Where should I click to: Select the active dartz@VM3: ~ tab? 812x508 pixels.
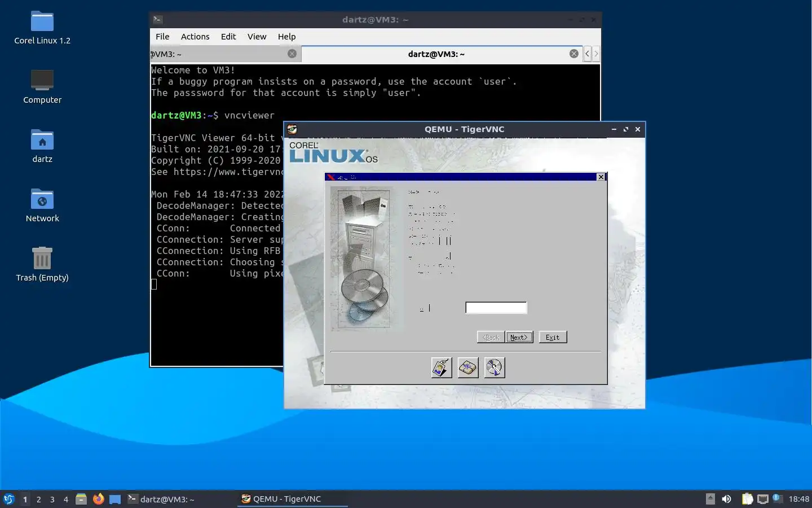point(443,54)
